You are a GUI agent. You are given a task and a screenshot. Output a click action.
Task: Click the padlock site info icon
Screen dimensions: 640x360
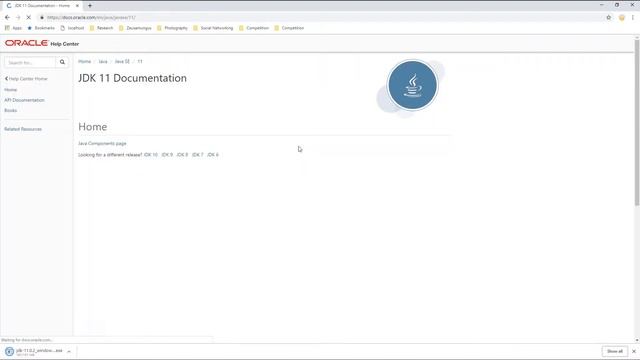[x=42, y=18]
